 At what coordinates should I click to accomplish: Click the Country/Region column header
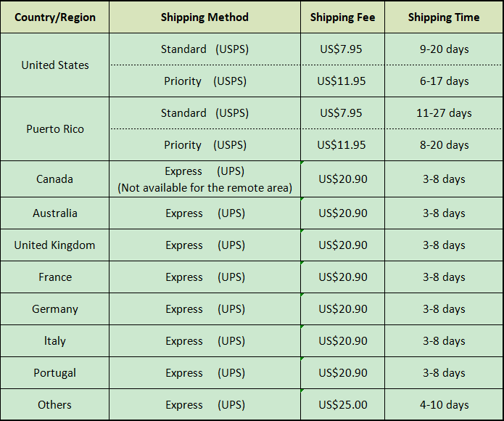pyautogui.click(x=54, y=17)
